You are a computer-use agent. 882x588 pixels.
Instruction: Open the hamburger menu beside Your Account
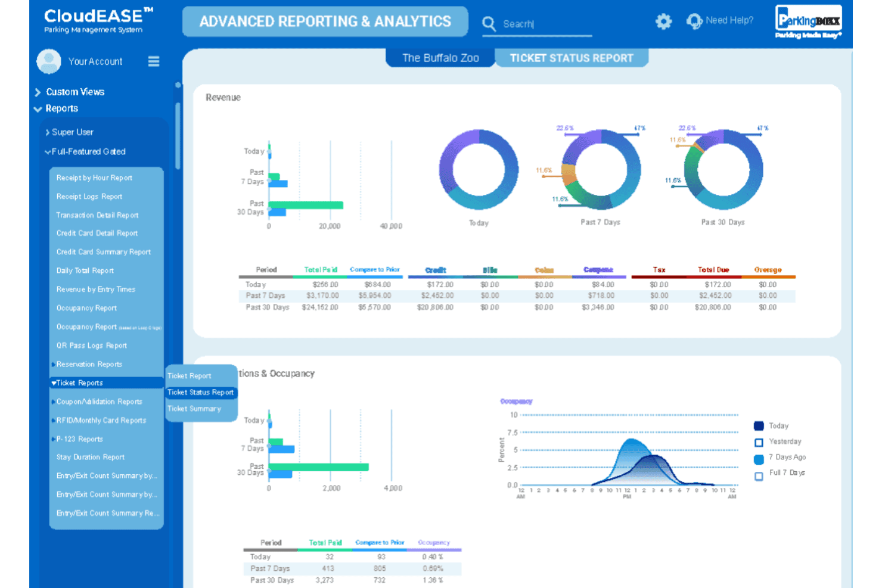pos(154,61)
